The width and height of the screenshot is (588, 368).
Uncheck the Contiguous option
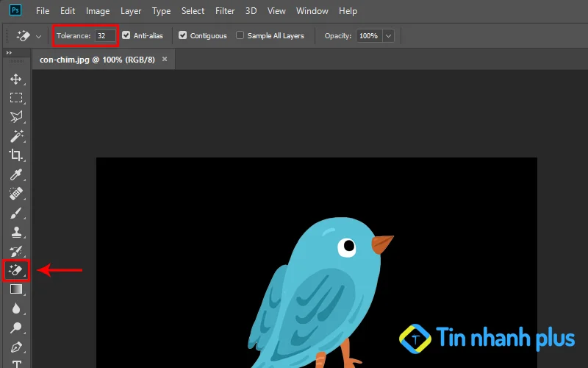tap(183, 35)
